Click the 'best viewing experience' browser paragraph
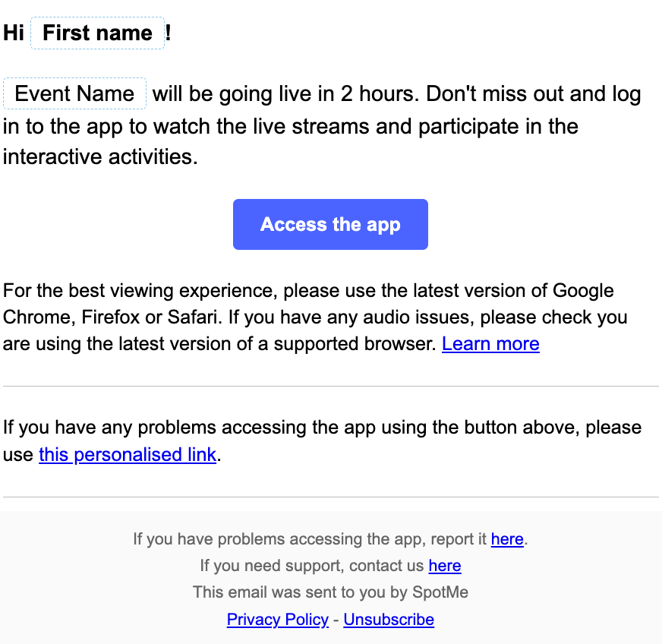This screenshot has height=644, width=662. [x=315, y=317]
